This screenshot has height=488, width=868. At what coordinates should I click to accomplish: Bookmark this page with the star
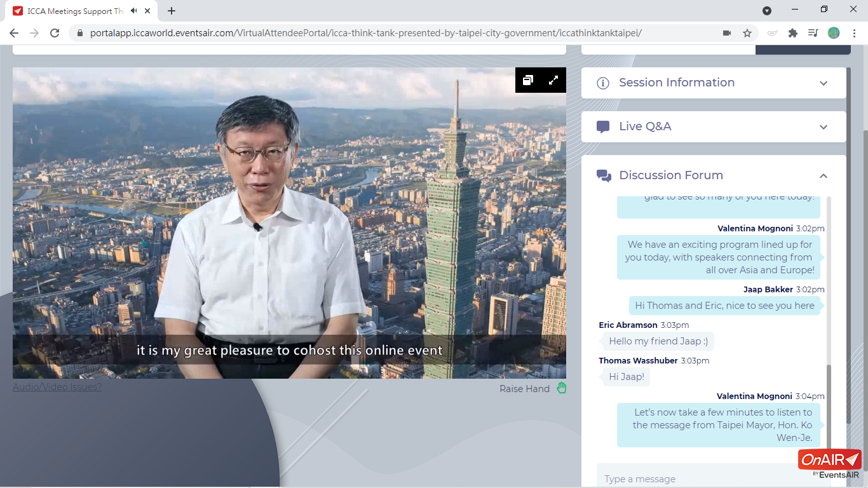click(x=747, y=33)
